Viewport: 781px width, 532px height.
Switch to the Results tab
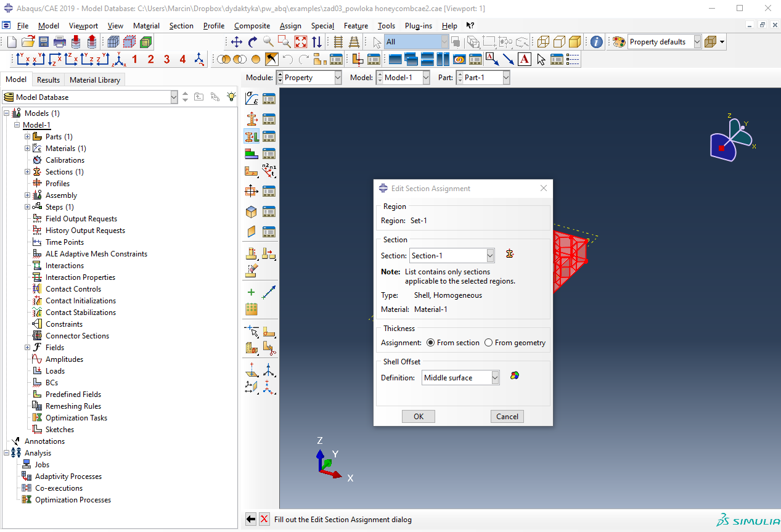click(x=48, y=80)
